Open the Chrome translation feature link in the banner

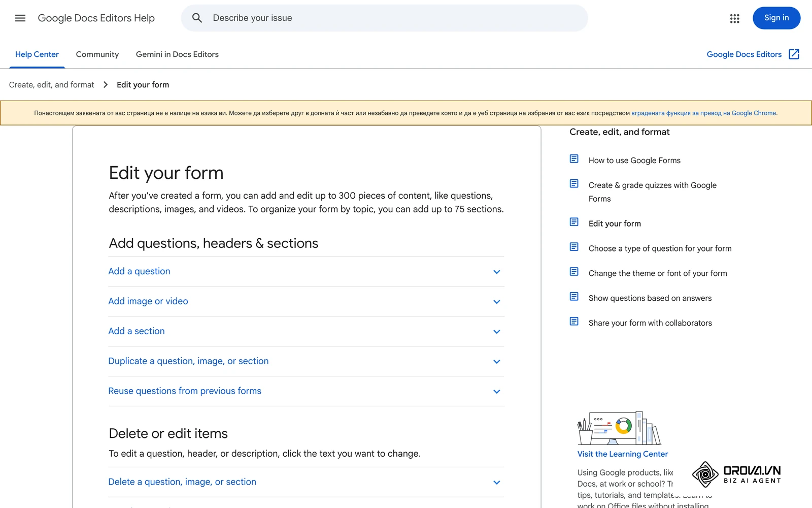coord(703,113)
